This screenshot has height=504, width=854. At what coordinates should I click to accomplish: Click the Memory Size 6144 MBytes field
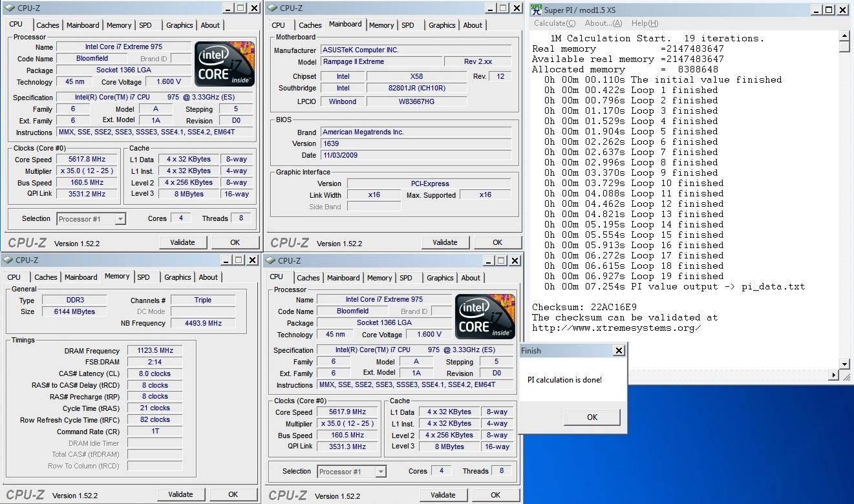pyautogui.click(x=74, y=311)
